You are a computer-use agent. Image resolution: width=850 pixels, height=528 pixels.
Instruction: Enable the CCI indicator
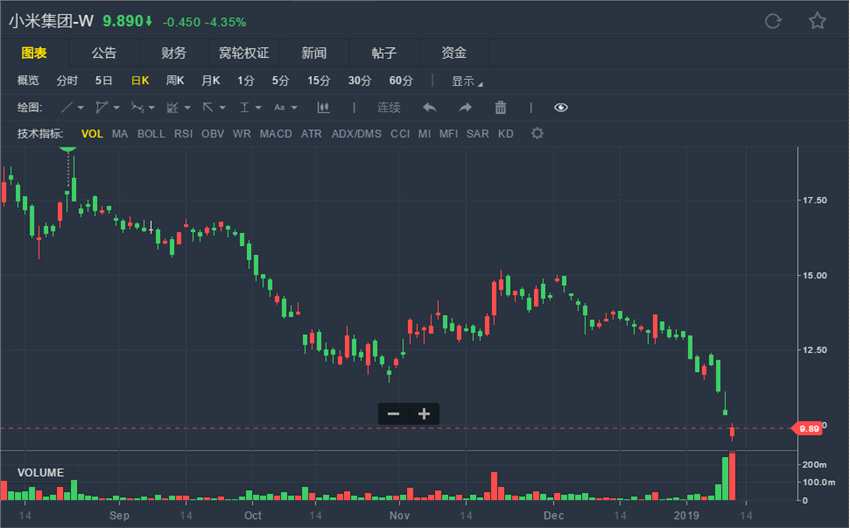click(400, 133)
